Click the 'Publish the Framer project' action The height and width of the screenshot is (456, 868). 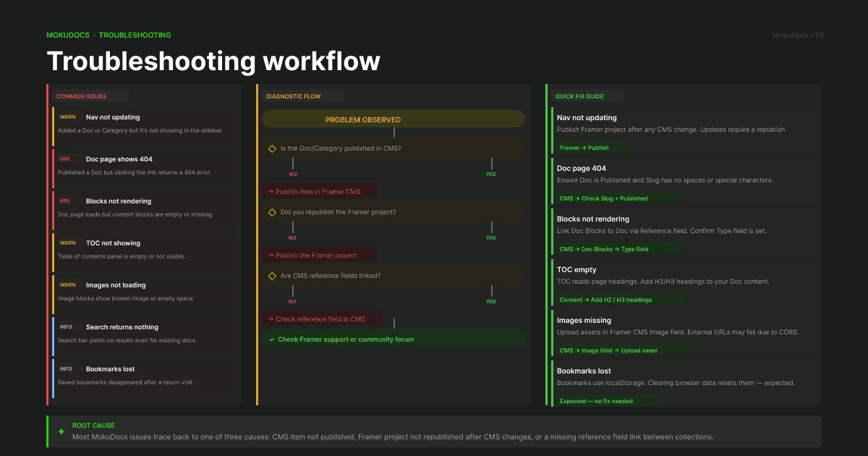[x=320, y=256]
